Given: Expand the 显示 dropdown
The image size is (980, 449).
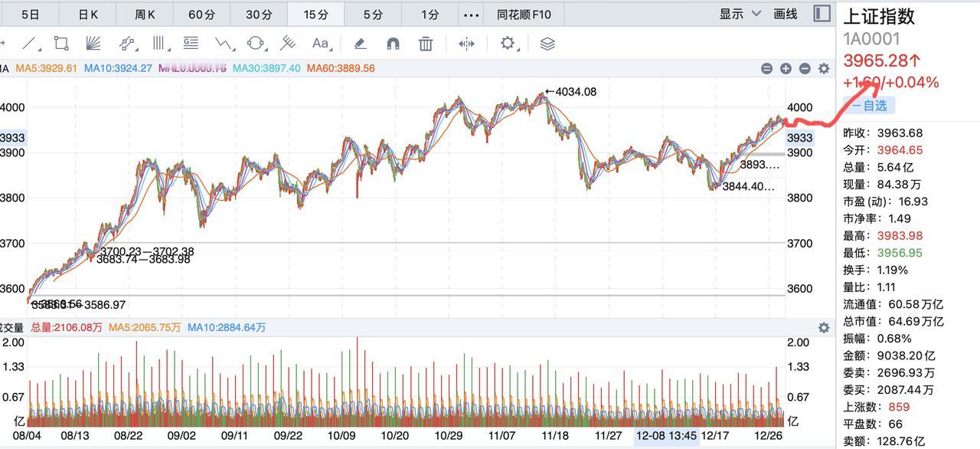Looking at the screenshot, I should click(x=740, y=14).
